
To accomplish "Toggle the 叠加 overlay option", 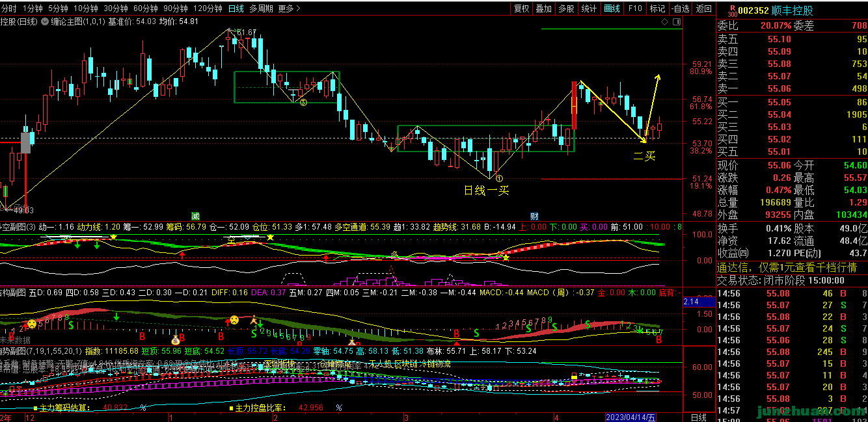I will tap(543, 8).
